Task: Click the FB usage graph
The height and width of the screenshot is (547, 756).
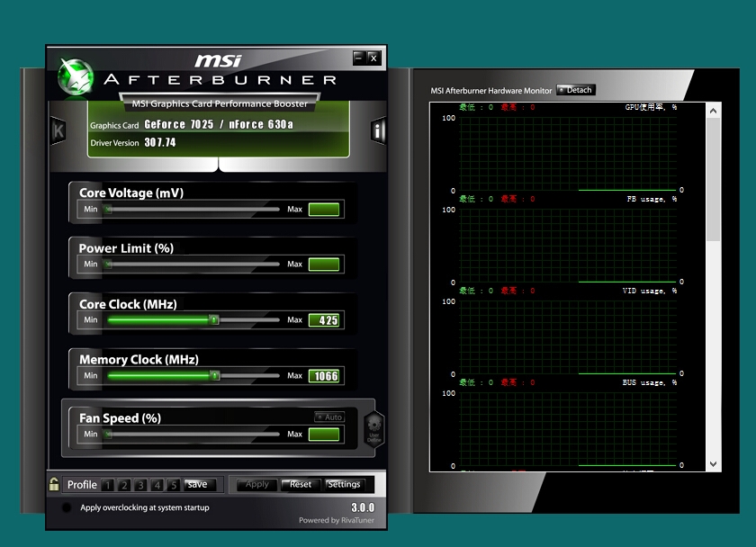Action: 568,246
